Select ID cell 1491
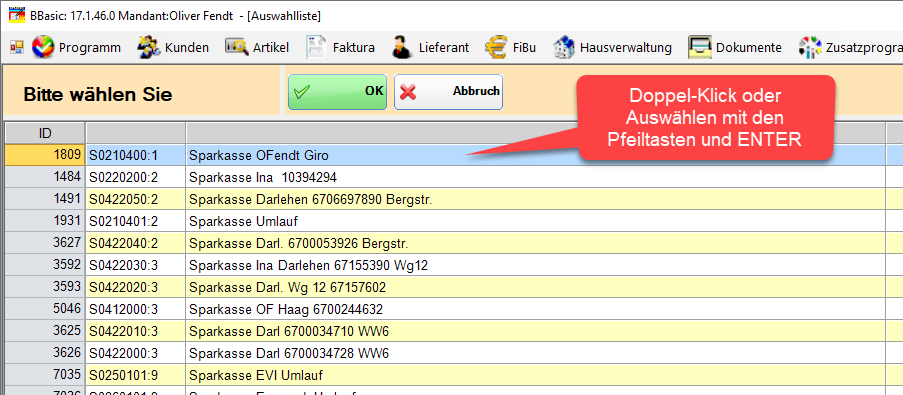Viewport: 903px width, 395px height. (45, 199)
